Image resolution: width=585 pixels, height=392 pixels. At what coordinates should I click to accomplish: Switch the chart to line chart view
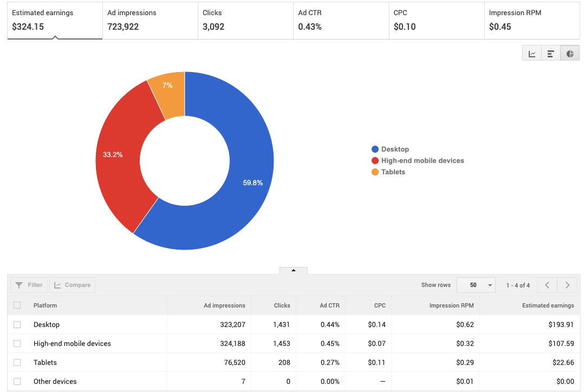pos(531,53)
